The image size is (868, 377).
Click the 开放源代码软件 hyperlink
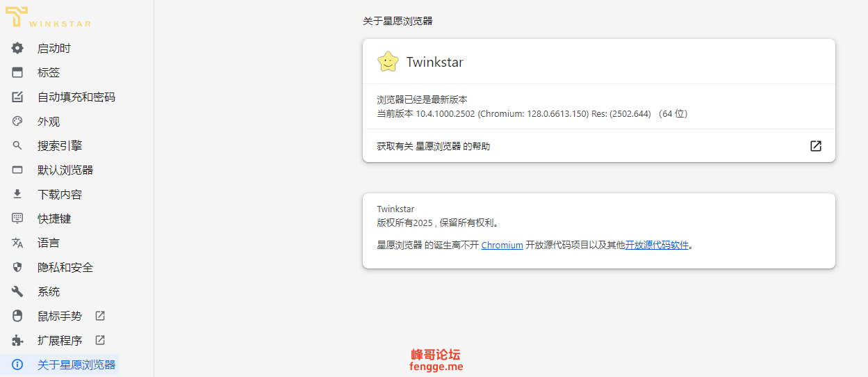[x=657, y=245]
